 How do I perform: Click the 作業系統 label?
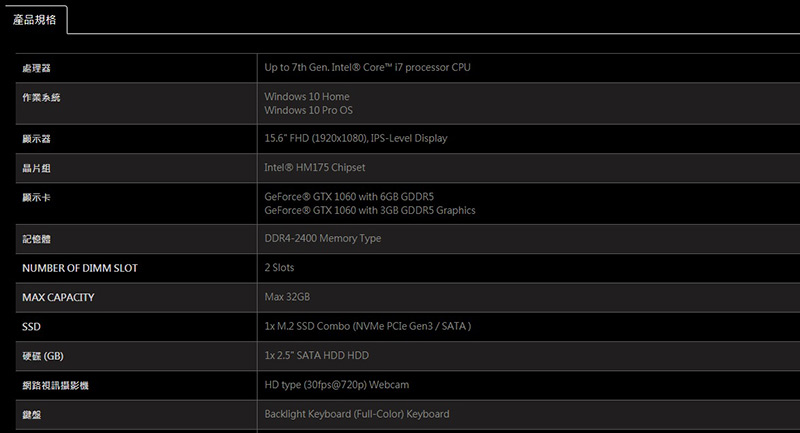coord(41,97)
